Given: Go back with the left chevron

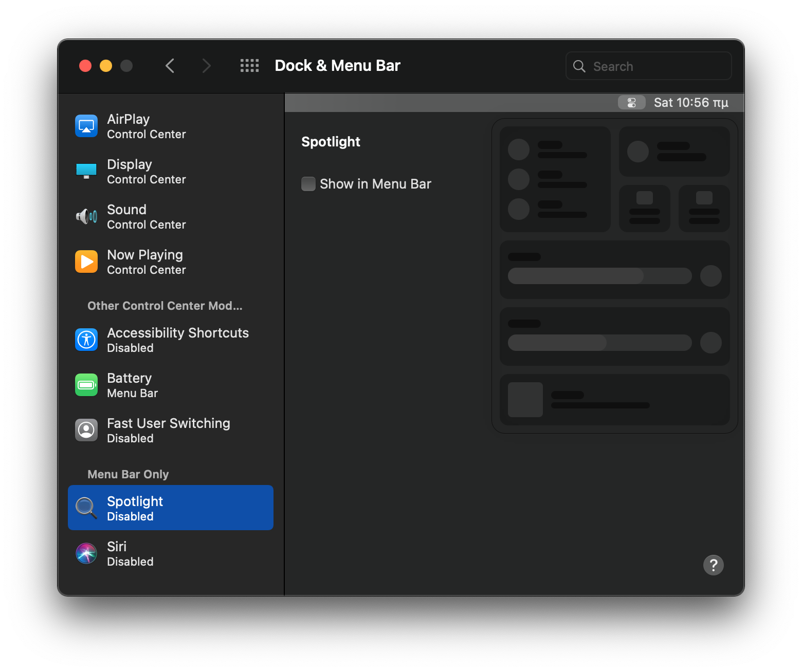Looking at the screenshot, I should (x=170, y=66).
